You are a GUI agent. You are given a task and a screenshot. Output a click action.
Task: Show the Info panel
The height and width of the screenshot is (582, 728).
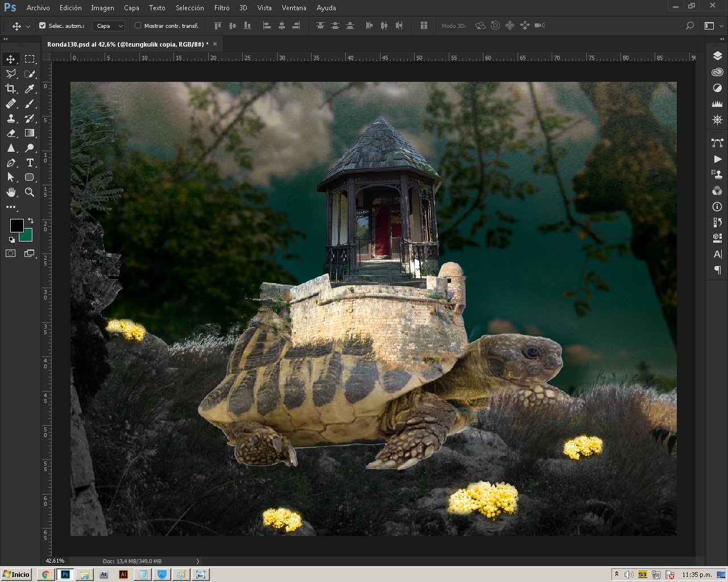[x=717, y=207]
